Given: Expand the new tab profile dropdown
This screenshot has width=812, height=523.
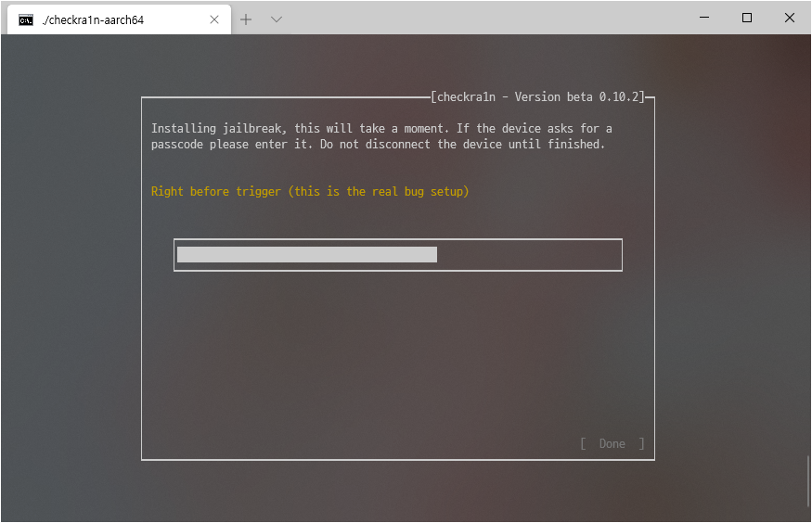Looking at the screenshot, I should coord(277,19).
